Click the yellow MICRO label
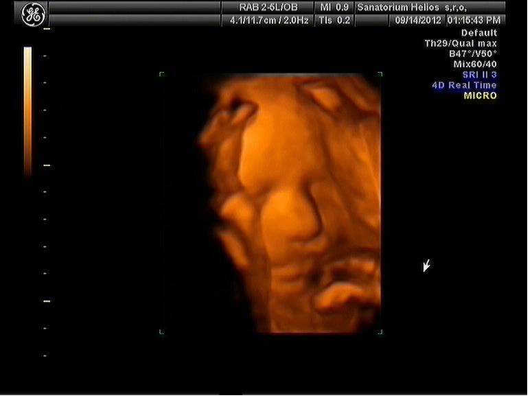This screenshot has height=400, width=532. [480, 95]
